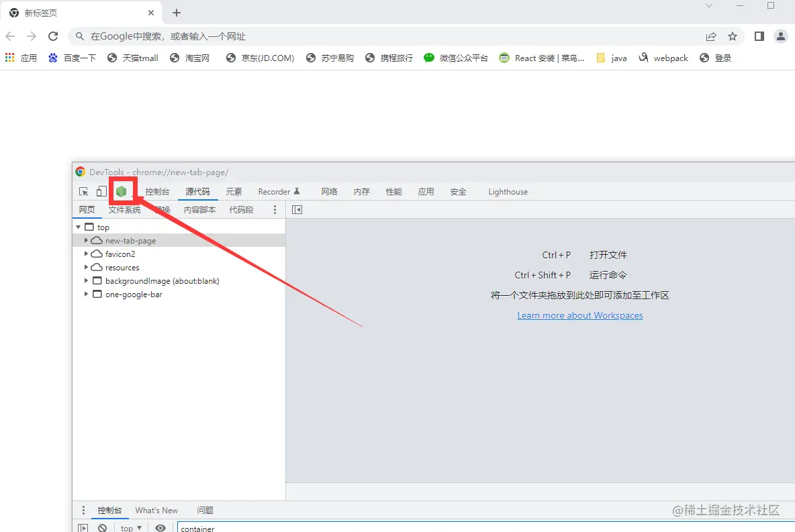Expand the one-google-bar node
The height and width of the screenshot is (532, 795).
pyautogui.click(x=86, y=294)
